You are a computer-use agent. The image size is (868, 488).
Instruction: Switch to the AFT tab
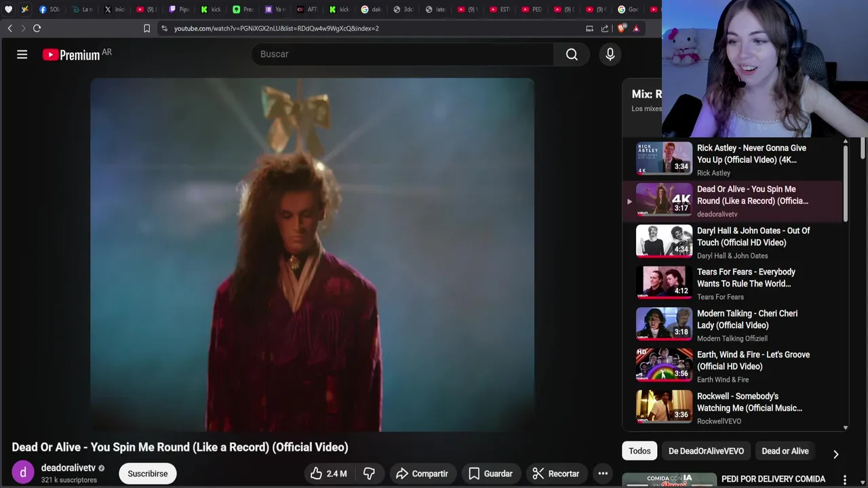click(307, 9)
